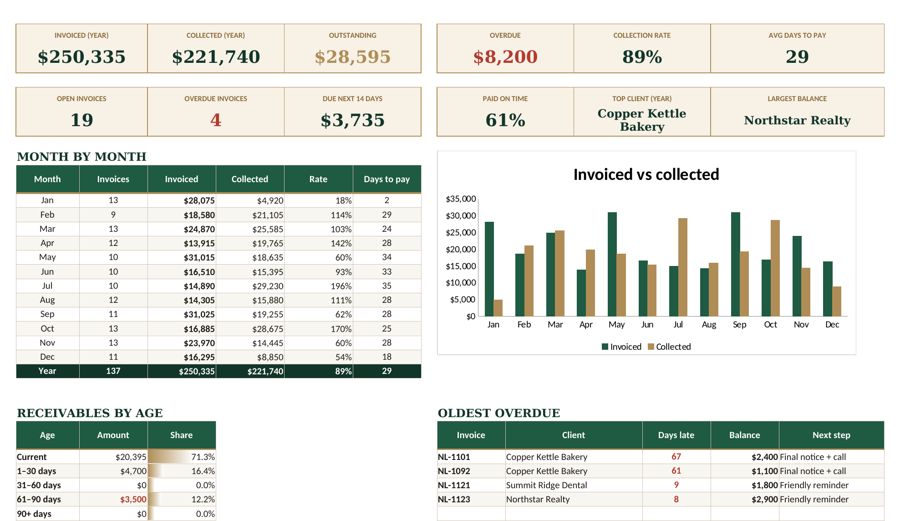900x521 pixels.
Task: Click the Rate column header
Action: pyautogui.click(x=318, y=179)
